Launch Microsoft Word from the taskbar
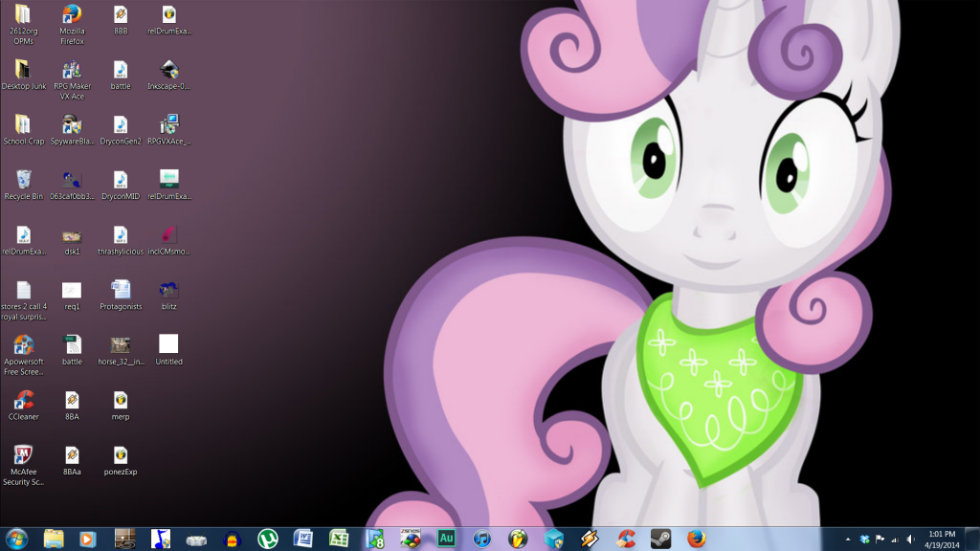Image resolution: width=980 pixels, height=551 pixels. pos(303,539)
